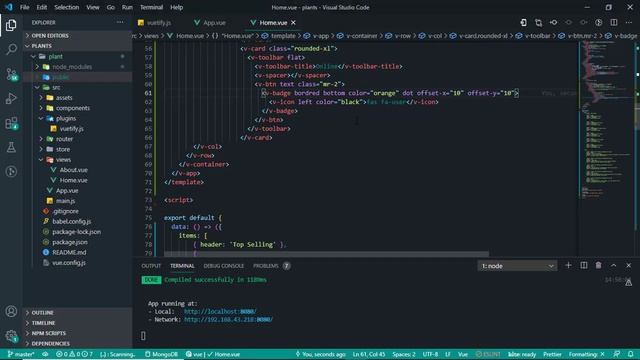Open the Testing flask view
The height and width of the screenshot is (360, 640).
[11, 147]
